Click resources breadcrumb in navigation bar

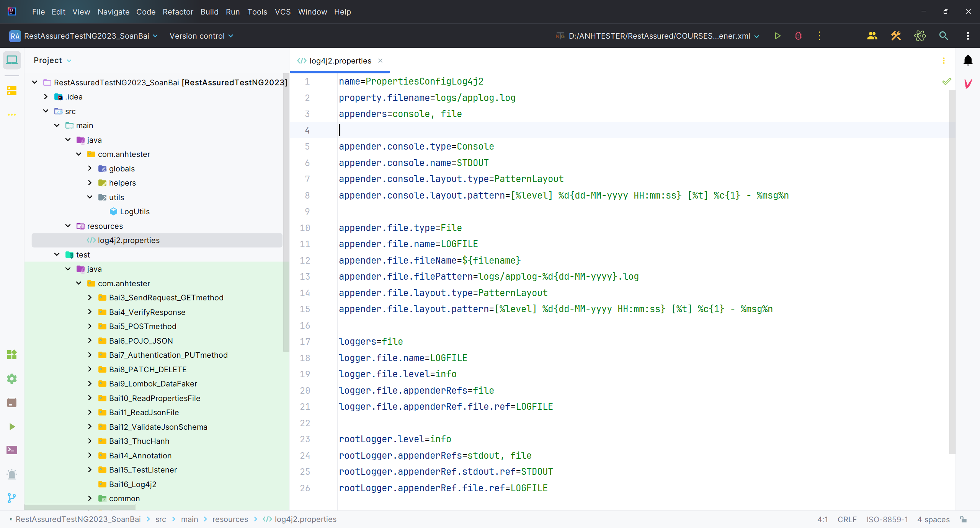(x=230, y=519)
